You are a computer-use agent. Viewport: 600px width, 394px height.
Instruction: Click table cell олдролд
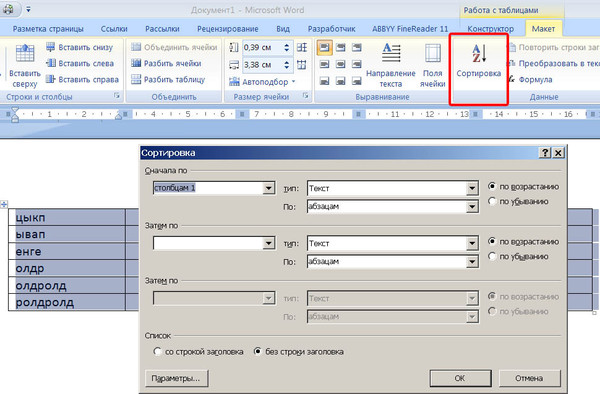[x=67, y=285]
